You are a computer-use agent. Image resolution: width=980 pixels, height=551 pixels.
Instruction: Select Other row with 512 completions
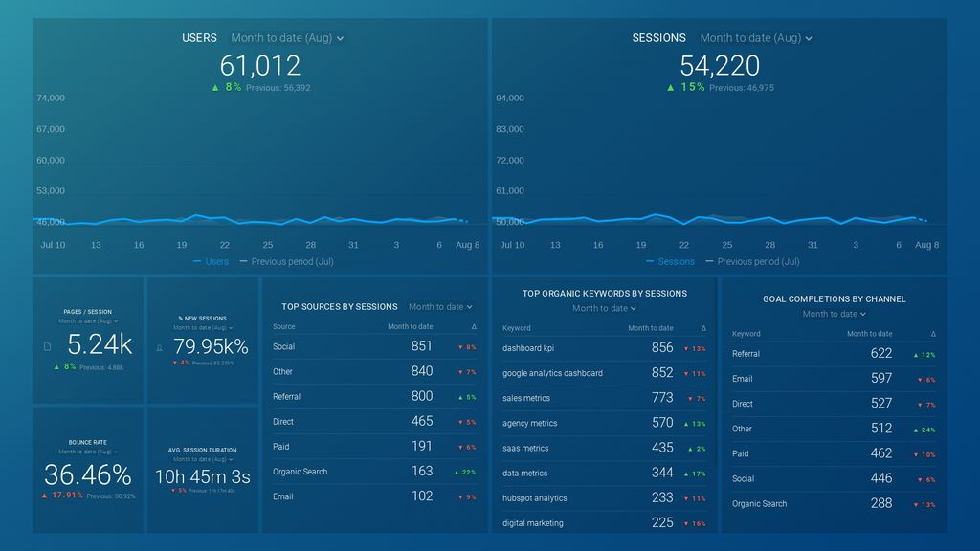pyautogui.click(x=834, y=429)
